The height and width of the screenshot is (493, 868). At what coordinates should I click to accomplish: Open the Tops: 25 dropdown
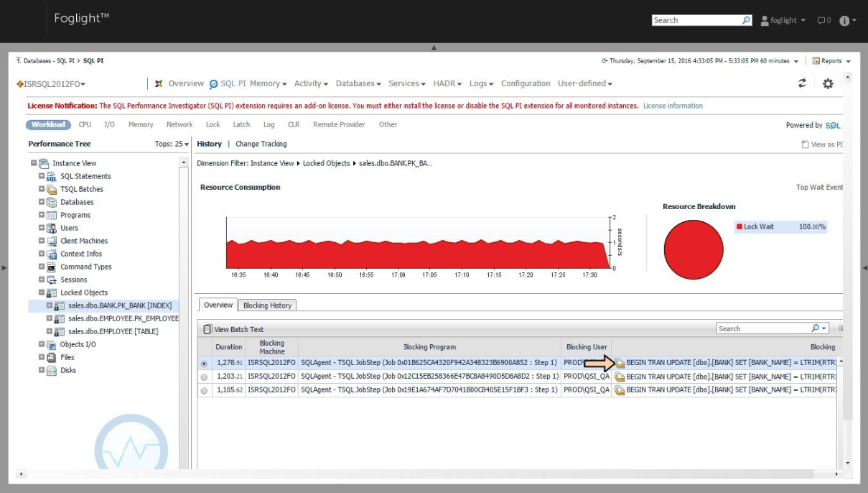[x=172, y=144]
